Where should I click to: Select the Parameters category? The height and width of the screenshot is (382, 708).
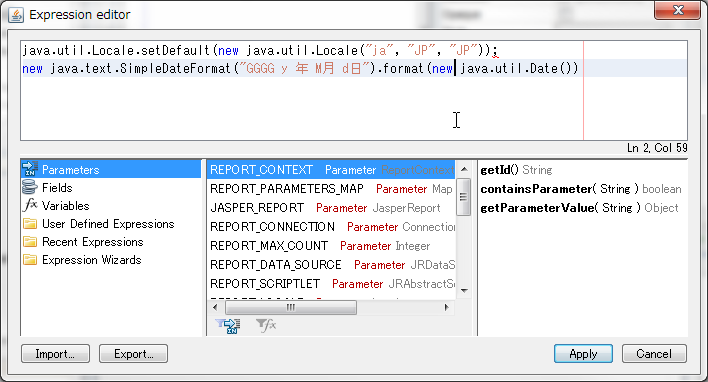click(x=111, y=169)
